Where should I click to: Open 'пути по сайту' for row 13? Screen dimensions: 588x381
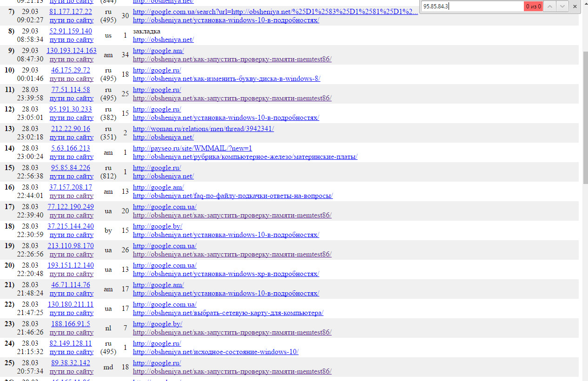click(72, 138)
